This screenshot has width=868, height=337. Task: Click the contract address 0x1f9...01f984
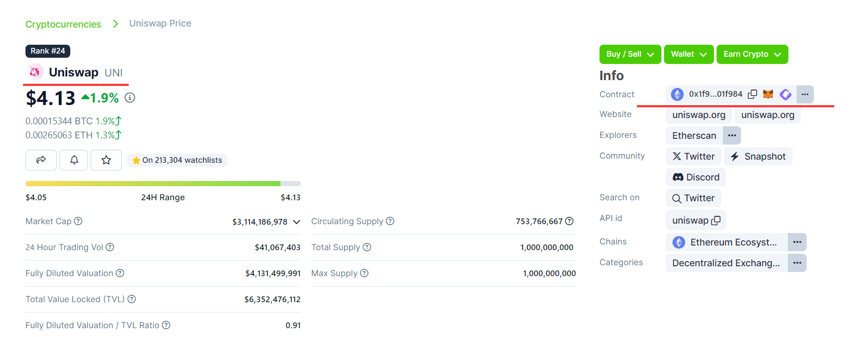716,94
